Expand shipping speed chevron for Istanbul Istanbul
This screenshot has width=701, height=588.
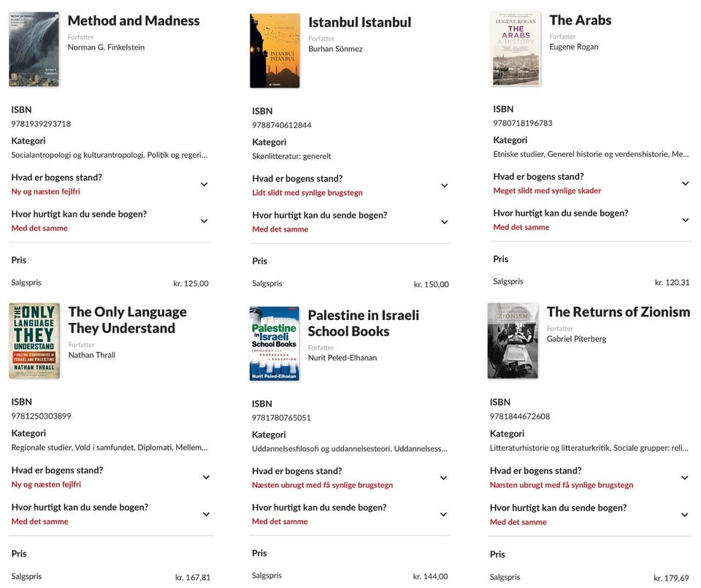point(444,222)
